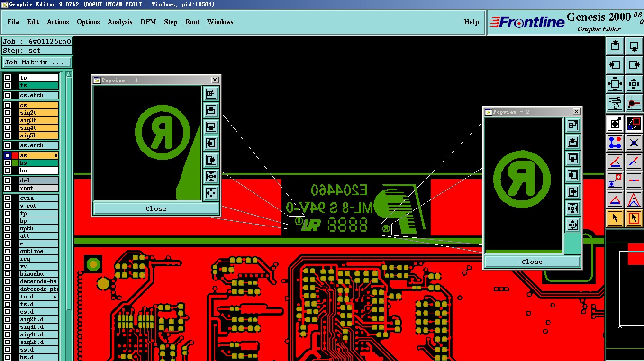Viewport: 644px width, 361px height.
Task: Pan right in the Popview 1 window
Action: coord(211,160)
